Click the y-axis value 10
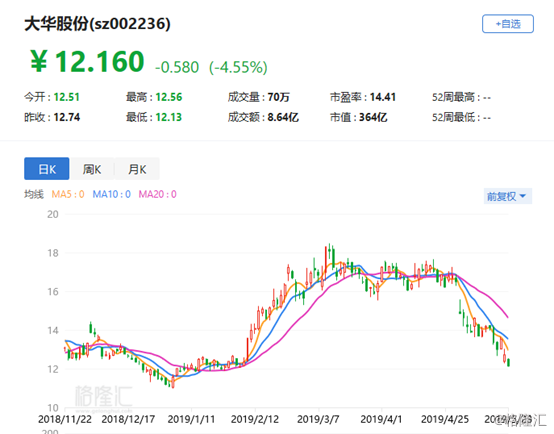This screenshot has width=554, height=434. [53, 408]
